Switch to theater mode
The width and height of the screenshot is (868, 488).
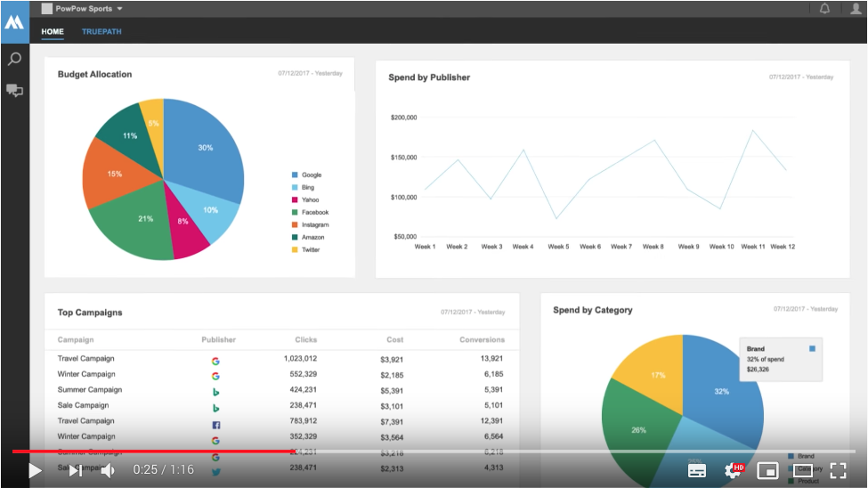coord(803,471)
